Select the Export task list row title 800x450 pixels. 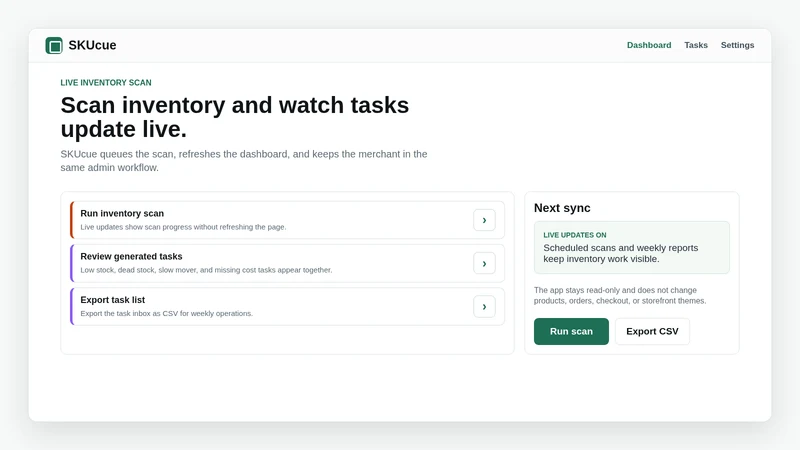click(x=112, y=299)
